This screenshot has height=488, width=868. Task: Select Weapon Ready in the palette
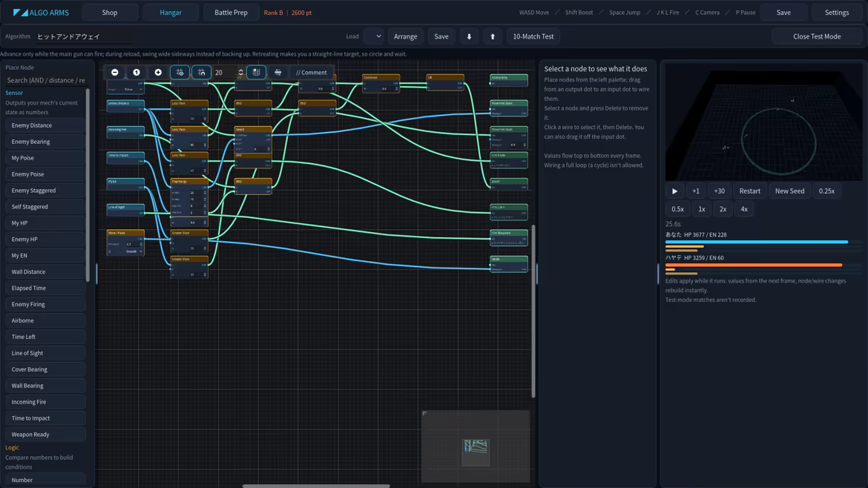click(45, 435)
